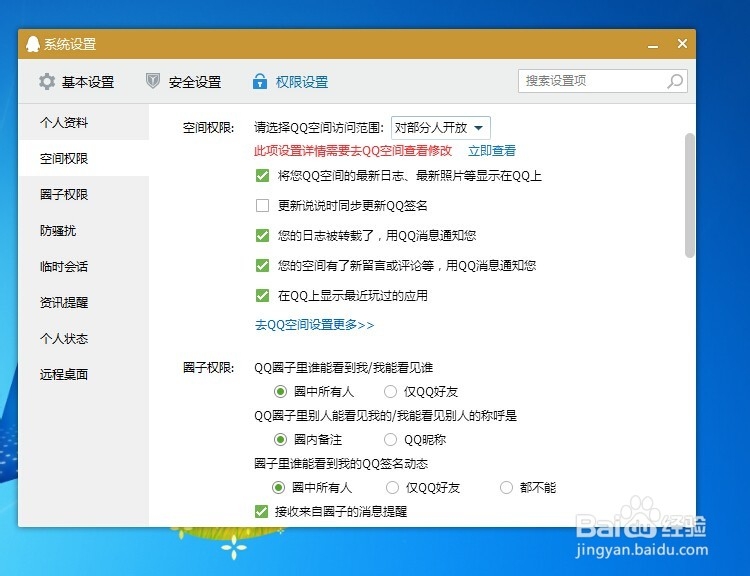Select 个人资料 in the sidebar
The height and width of the screenshot is (576, 750).
[84, 122]
